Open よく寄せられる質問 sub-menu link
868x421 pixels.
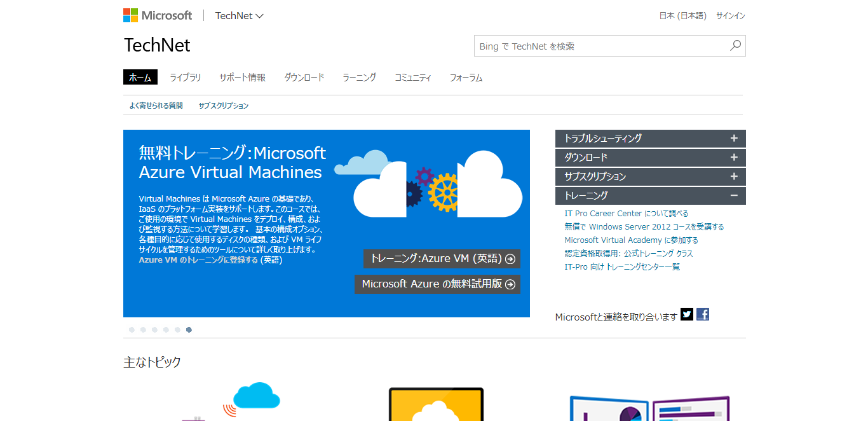(x=156, y=106)
